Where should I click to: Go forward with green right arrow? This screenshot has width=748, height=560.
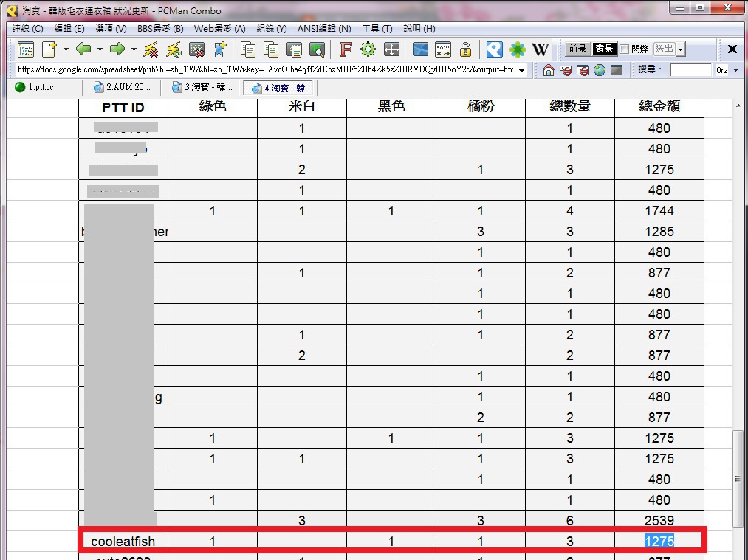[x=117, y=49]
